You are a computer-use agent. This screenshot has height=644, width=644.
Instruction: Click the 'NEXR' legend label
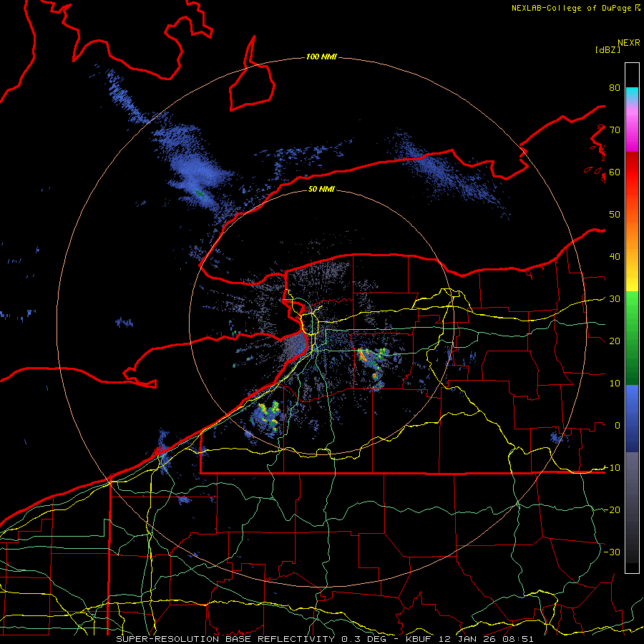click(x=628, y=43)
